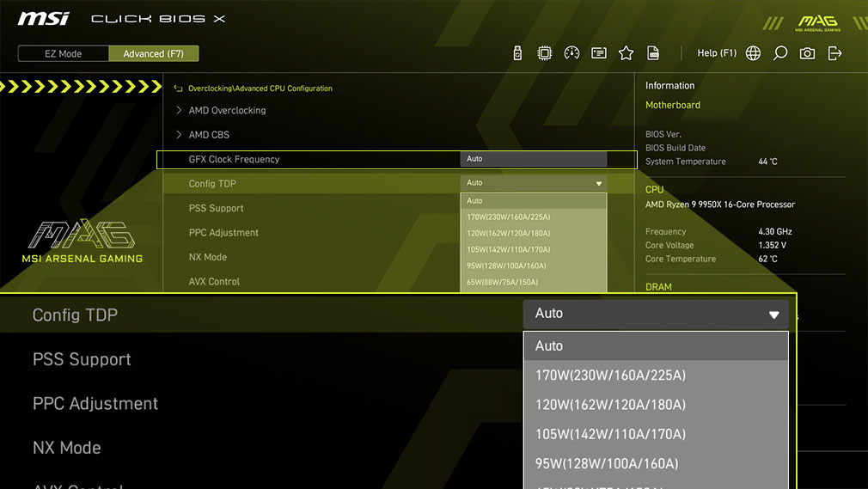Screen dimensions: 868x489
Task: Click the BIOS Ver. label
Action: (x=663, y=134)
